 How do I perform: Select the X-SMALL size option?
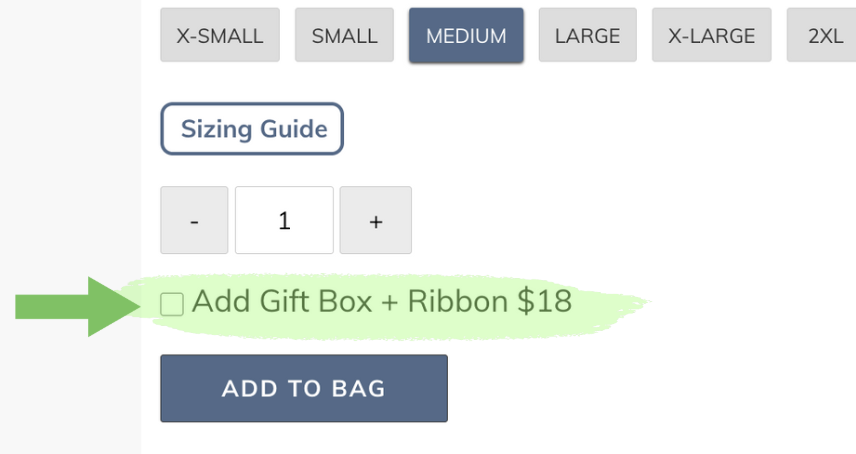pos(220,36)
